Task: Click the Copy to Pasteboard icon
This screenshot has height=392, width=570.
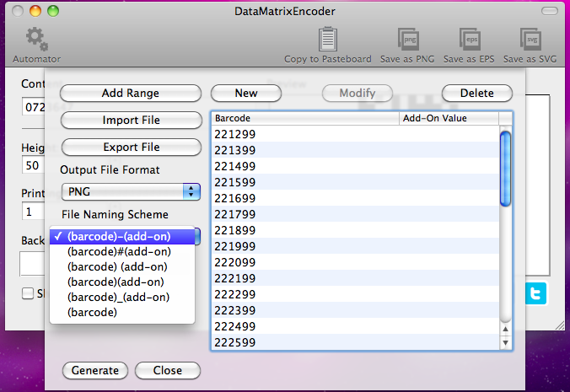Action: (327, 39)
